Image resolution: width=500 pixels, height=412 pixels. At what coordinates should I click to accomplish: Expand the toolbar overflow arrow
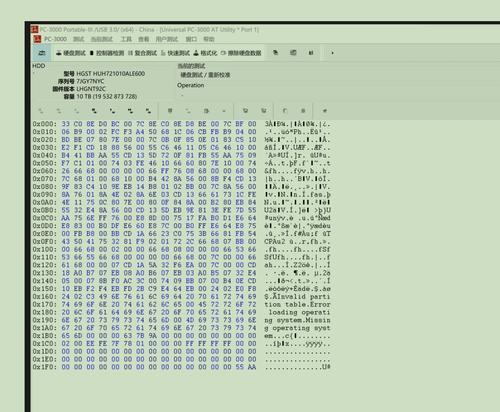(x=332, y=53)
